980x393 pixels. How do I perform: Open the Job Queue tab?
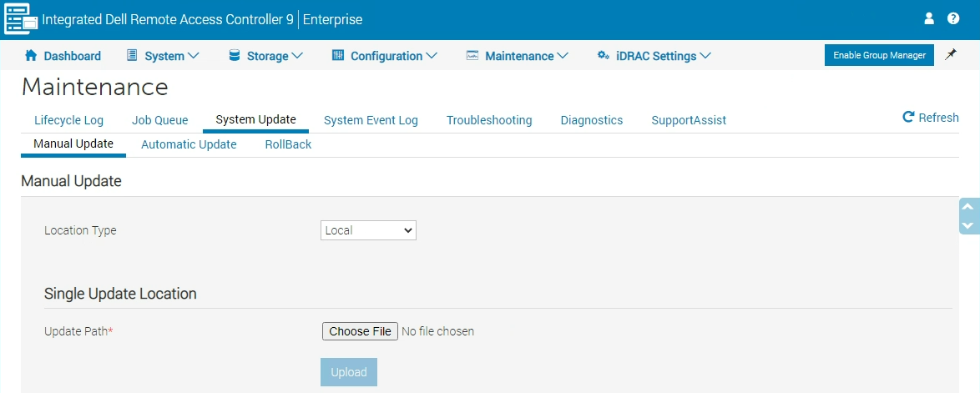point(159,120)
